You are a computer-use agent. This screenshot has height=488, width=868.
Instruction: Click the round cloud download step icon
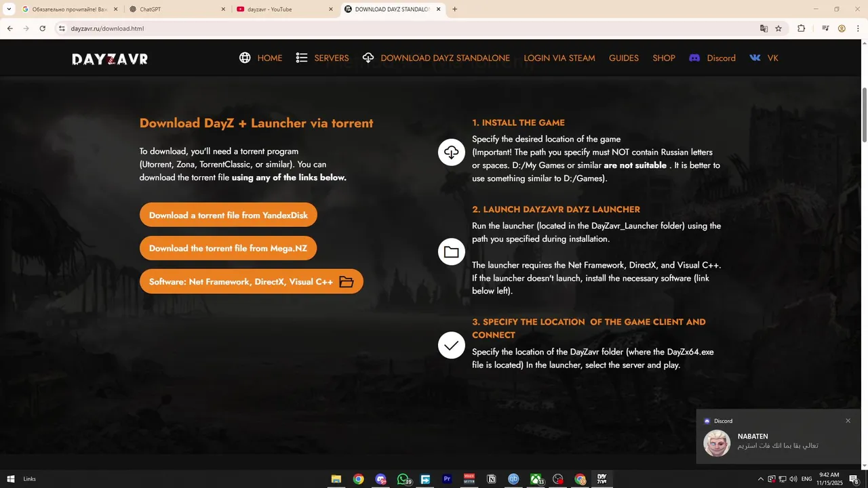click(452, 152)
